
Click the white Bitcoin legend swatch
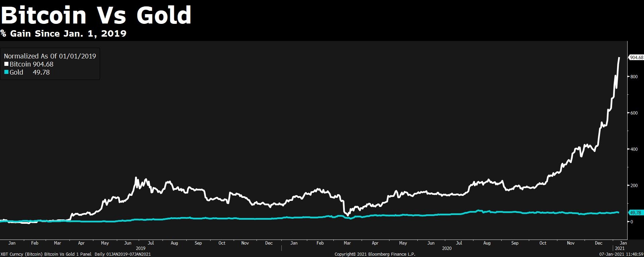[6, 64]
